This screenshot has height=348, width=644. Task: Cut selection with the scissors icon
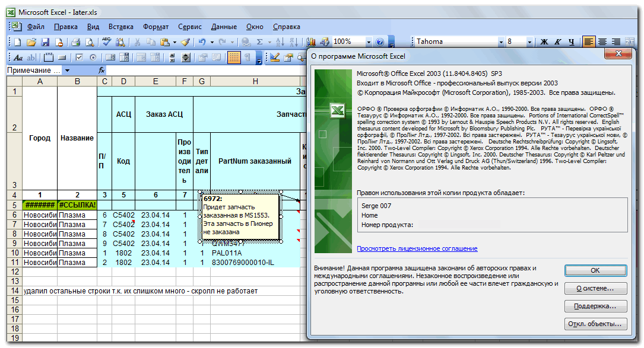137,42
